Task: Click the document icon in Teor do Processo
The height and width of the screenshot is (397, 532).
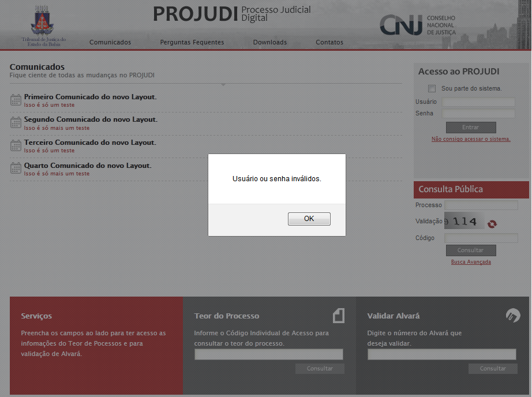Action: click(x=338, y=315)
